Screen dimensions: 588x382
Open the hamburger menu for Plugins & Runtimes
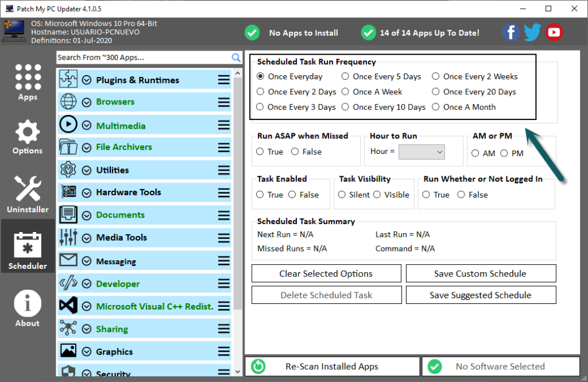[224, 79]
